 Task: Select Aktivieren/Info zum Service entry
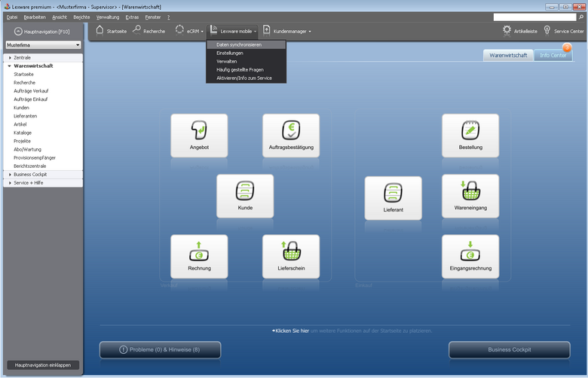pos(246,78)
